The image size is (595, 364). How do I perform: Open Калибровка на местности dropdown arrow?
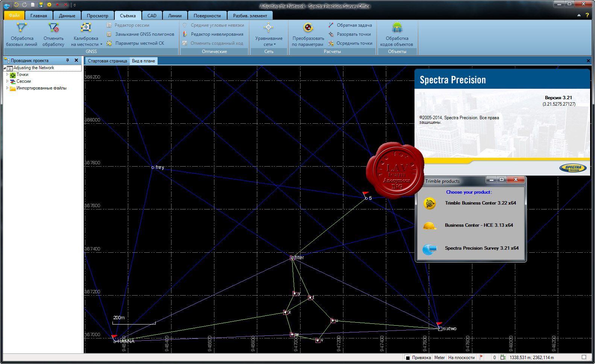point(101,44)
